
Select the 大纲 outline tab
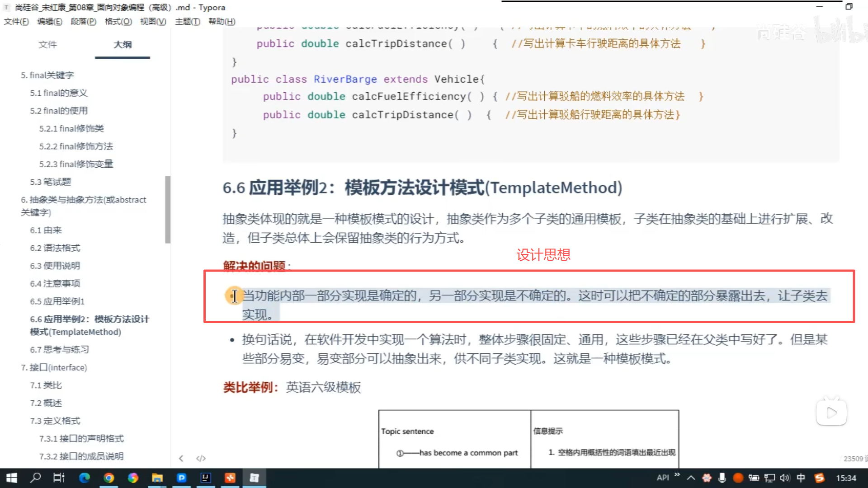click(x=122, y=44)
